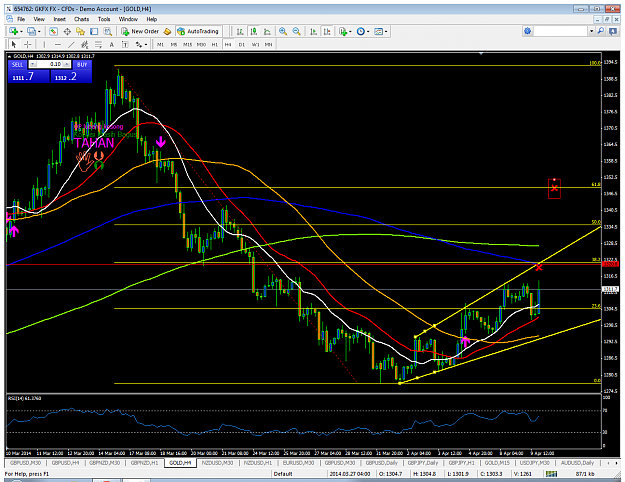Screen dimensions: 625x482
Task: Select the text label tool
Action: pyautogui.click(x=125, y=44)
